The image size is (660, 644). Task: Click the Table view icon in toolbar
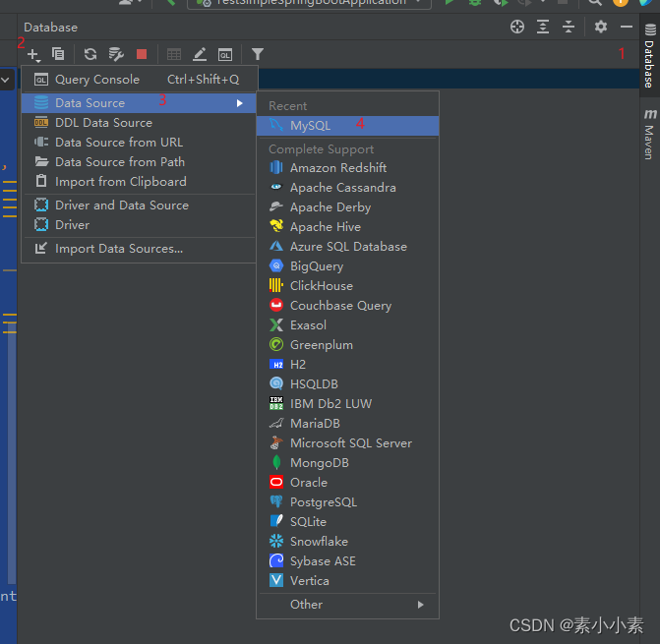(174, 54)
